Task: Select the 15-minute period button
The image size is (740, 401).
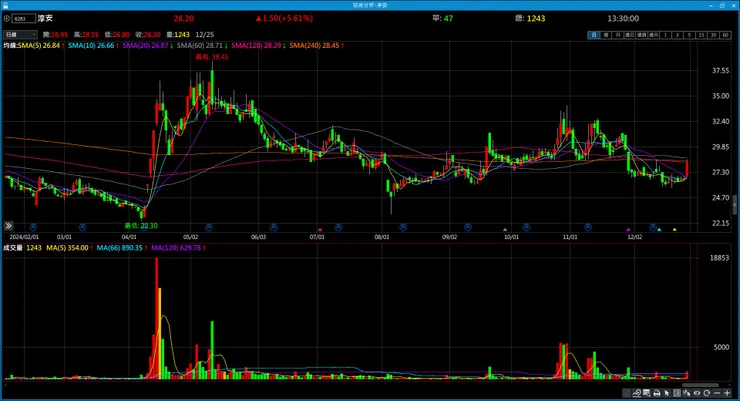Action: coord(701,35)
